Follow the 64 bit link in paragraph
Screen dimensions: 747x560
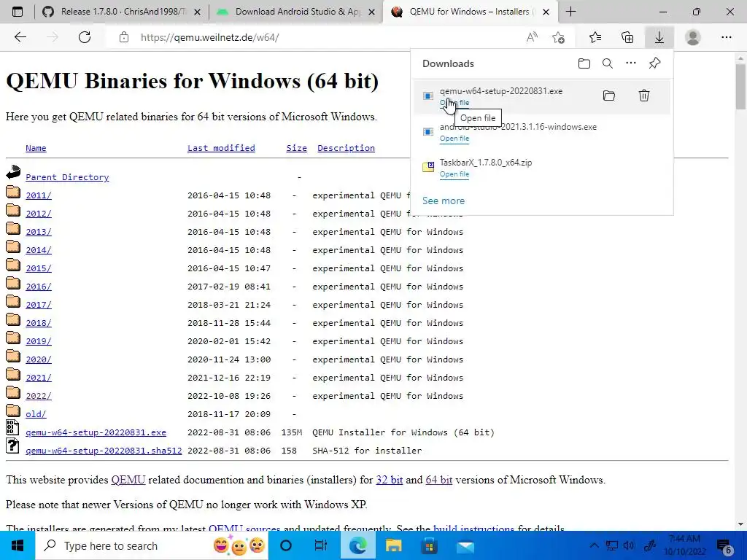pyautogui.click(x=438, y=480)
